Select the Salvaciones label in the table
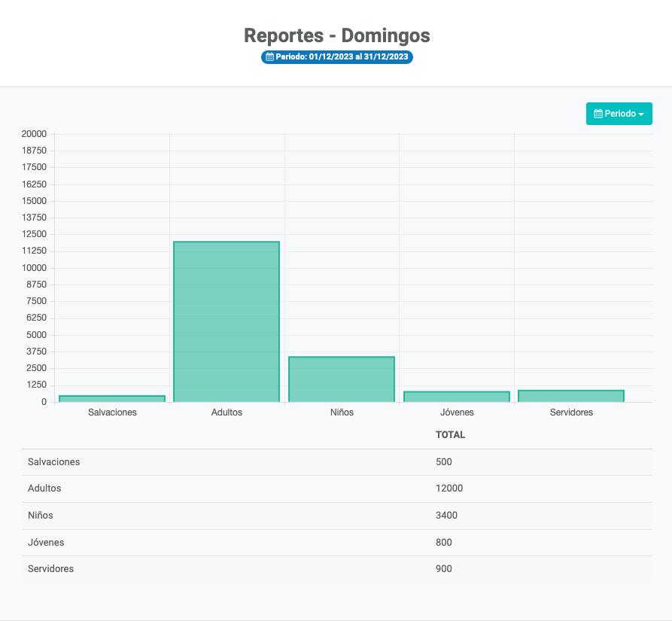This screenshot has width=672, height=621. click(53, 462)
